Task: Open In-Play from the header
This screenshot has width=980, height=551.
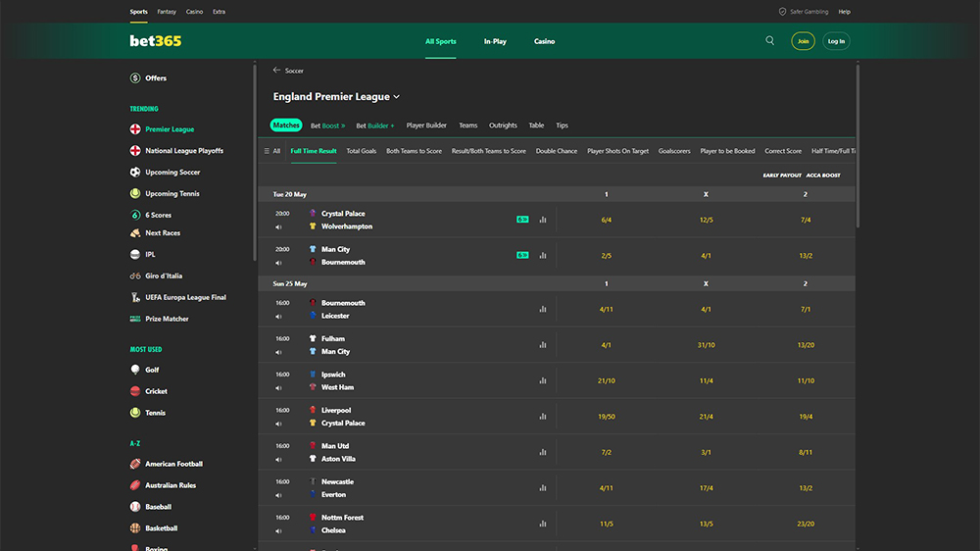Action: click(x=495, y=41)
